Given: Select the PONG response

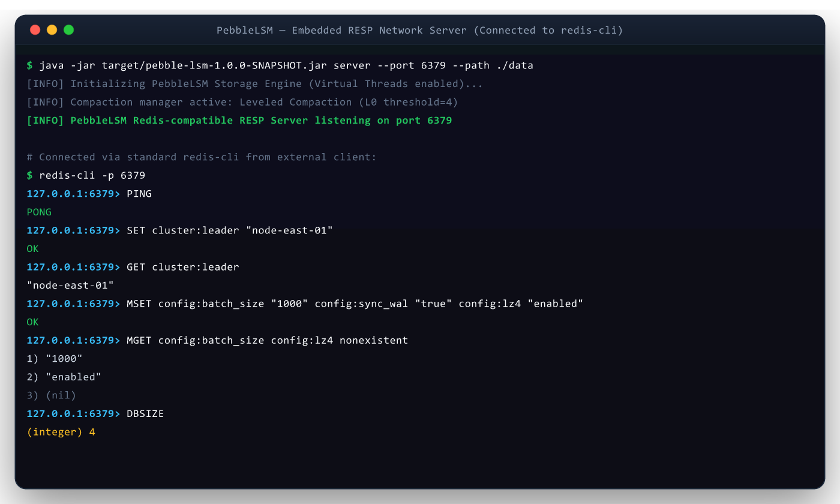Looking at the screenshot, I should pos(39,212).
